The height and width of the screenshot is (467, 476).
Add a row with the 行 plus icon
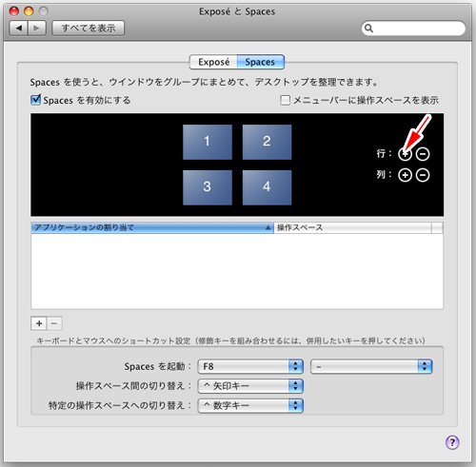[x=406, y=154]
